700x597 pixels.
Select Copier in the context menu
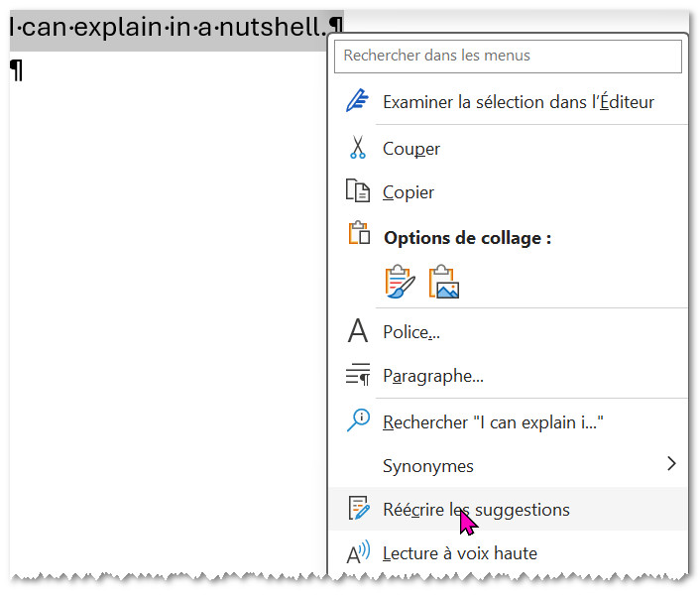click(408, 192)
